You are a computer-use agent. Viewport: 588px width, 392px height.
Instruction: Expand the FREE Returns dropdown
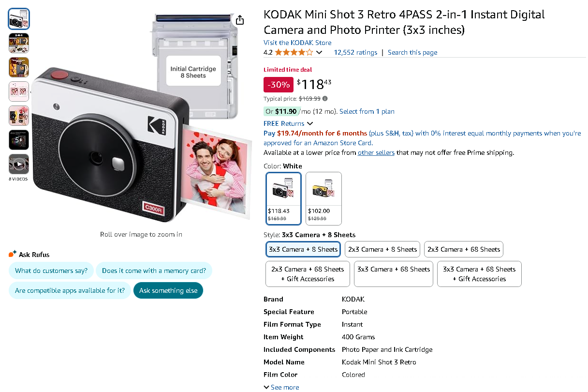point(288,123)
